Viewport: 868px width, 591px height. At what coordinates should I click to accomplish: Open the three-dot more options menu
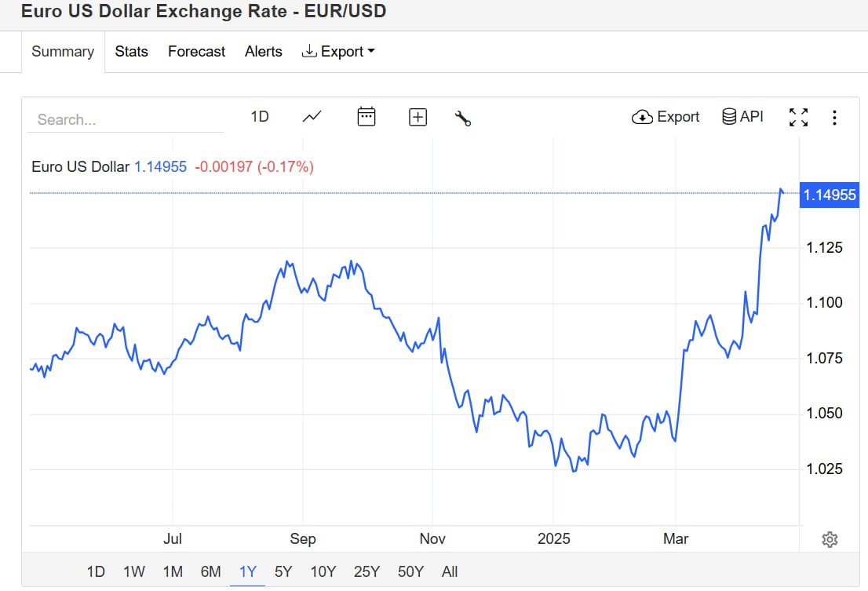point(834,118)
